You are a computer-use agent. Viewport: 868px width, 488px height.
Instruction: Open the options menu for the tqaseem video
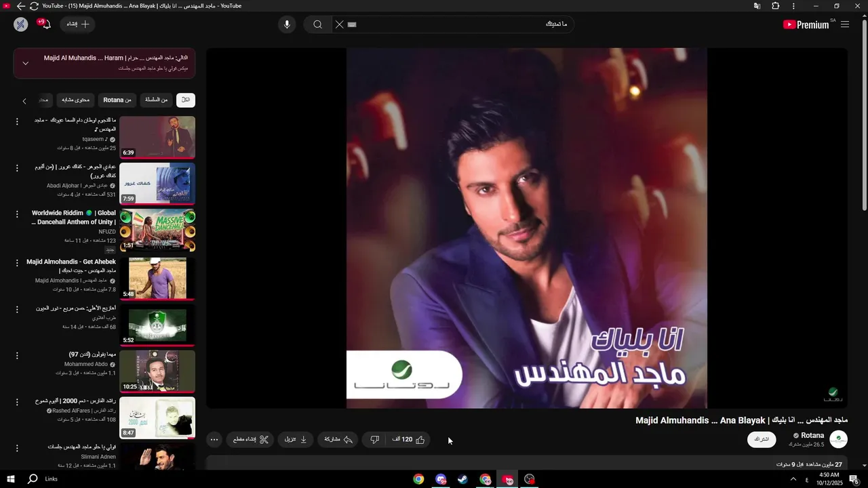(x=17, y=121)
